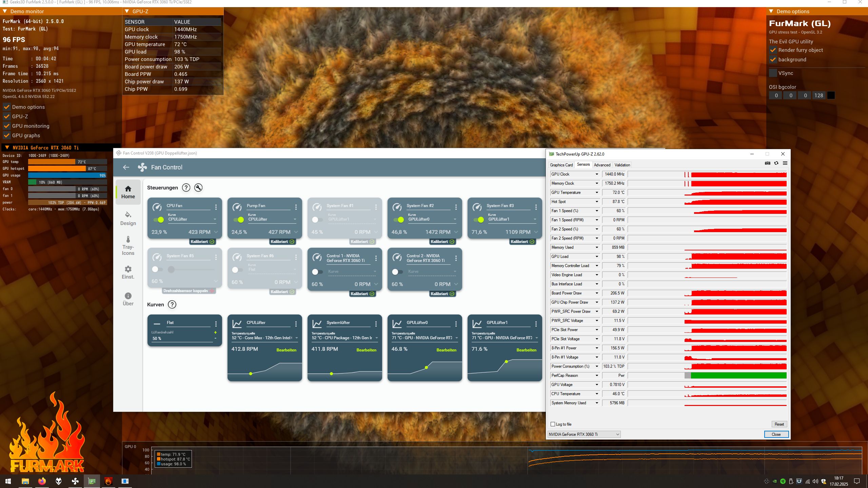868x488 pixels.
Task: Open the Design sidebar section
Action: click(x=128, y=219)
